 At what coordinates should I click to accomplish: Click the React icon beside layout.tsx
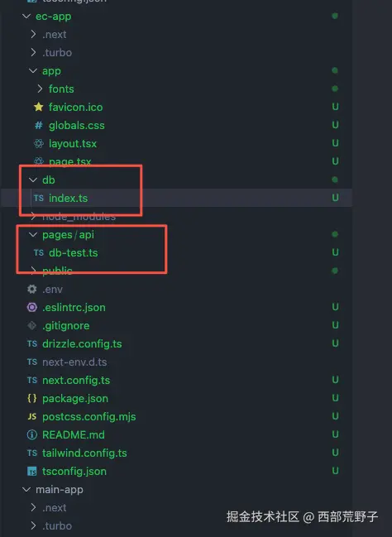tap(39, 143)
